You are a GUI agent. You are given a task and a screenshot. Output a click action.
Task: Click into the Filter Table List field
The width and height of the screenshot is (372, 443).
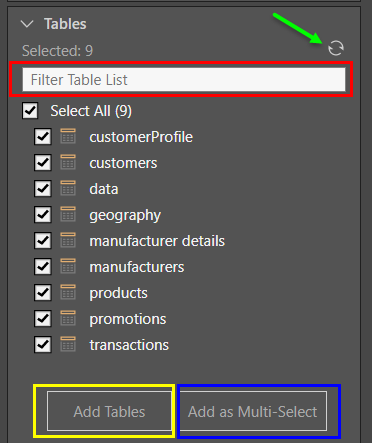click(x=184, y=80)
